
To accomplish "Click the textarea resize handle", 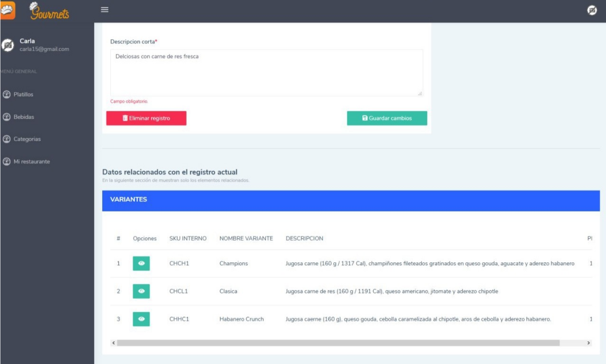I will coord(420,93).
